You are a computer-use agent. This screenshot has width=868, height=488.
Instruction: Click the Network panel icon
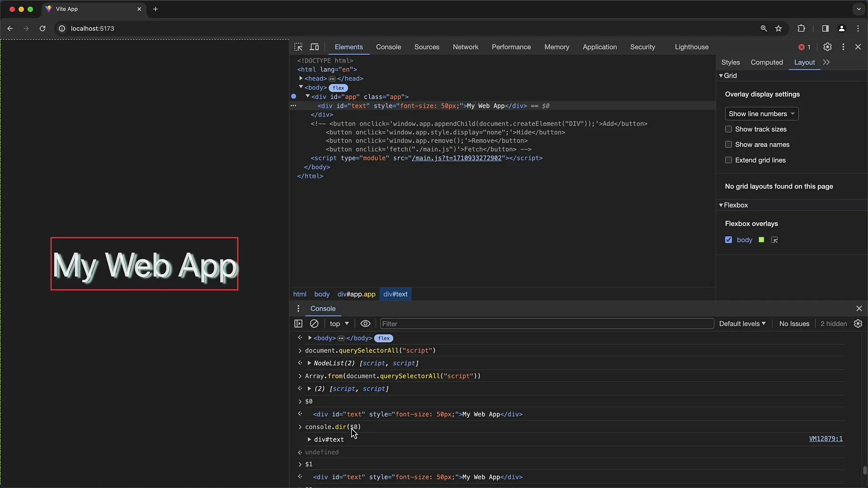pyautogui.click(x=466, y=47)
